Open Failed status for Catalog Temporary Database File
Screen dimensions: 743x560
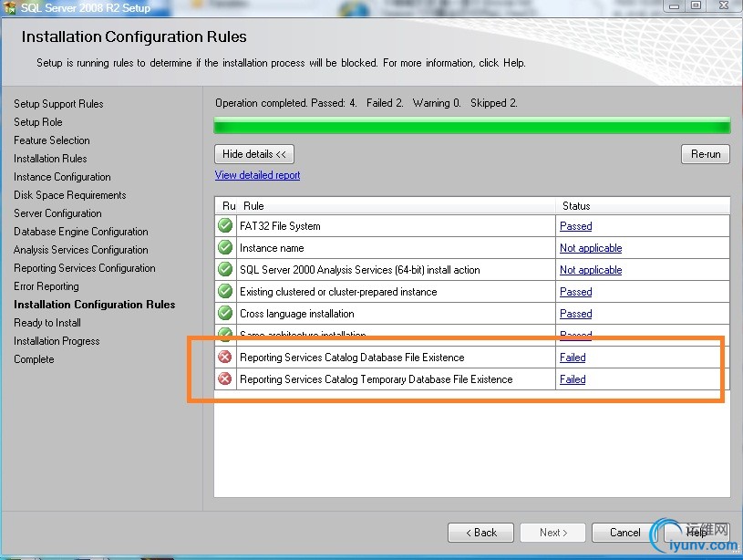point(573,379)
